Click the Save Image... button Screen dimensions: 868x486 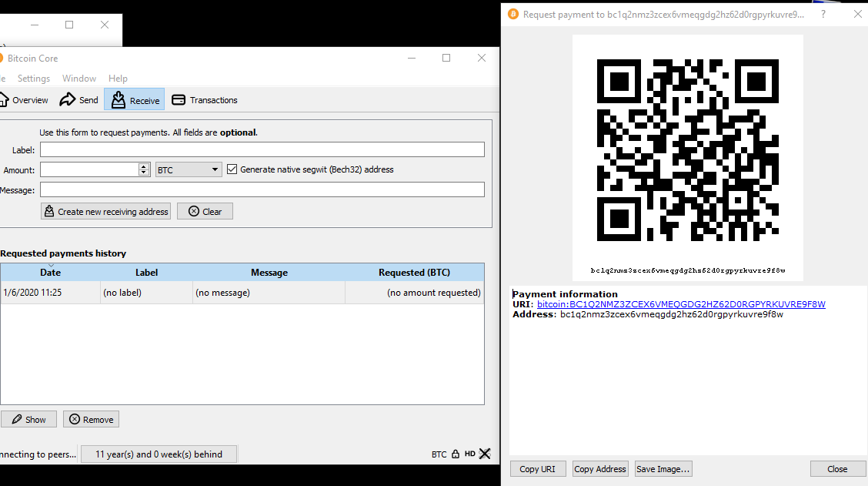coord(663,469)
